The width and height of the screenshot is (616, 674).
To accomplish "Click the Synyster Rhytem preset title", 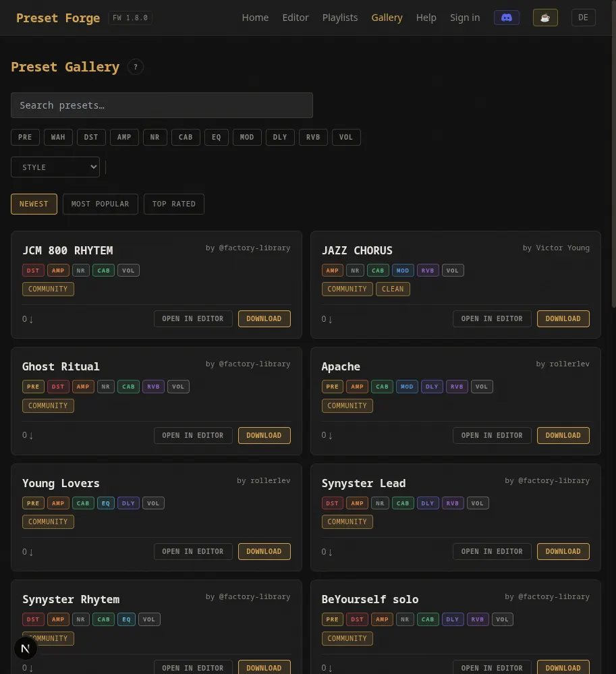I will pos(71,599).
